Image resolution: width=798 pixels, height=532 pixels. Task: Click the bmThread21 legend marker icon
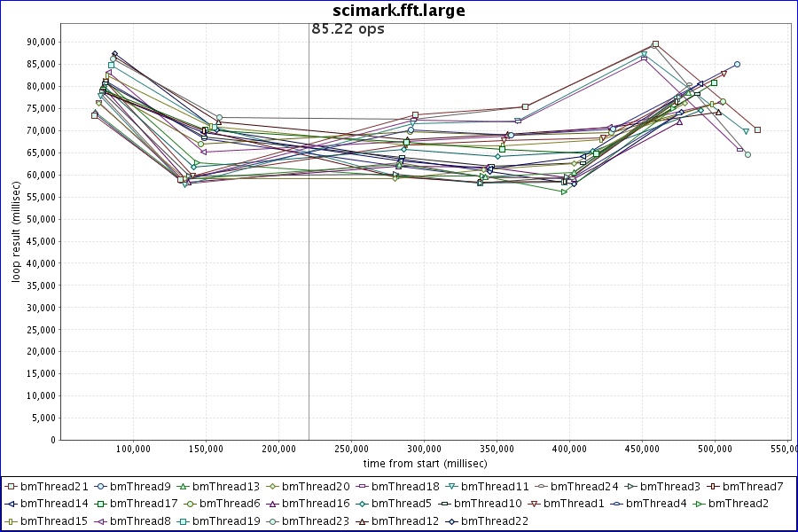(13, 486)
